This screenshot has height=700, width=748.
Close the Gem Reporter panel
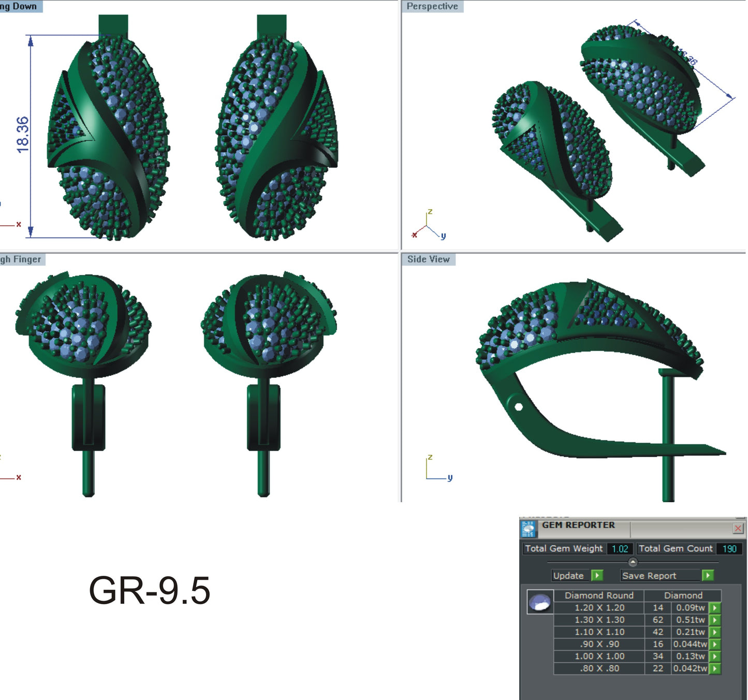coord(738,528)
